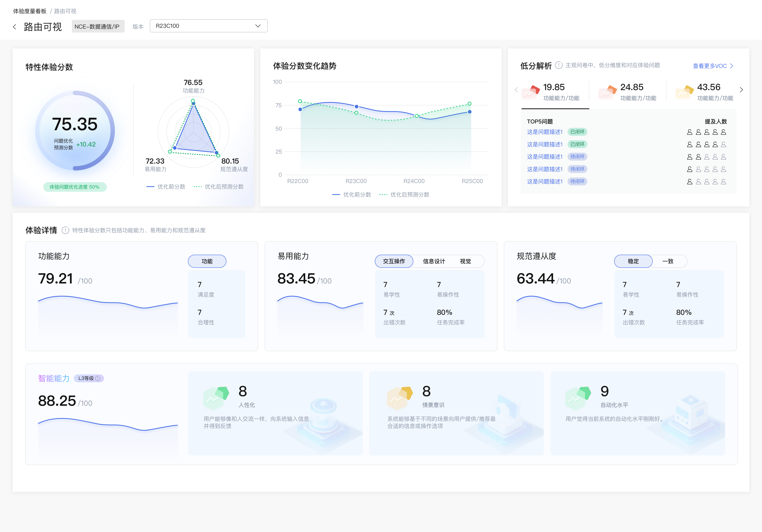Click the 75.35 circular score gauge
This screenshot has height=532, width=762.
click(75, 130)
